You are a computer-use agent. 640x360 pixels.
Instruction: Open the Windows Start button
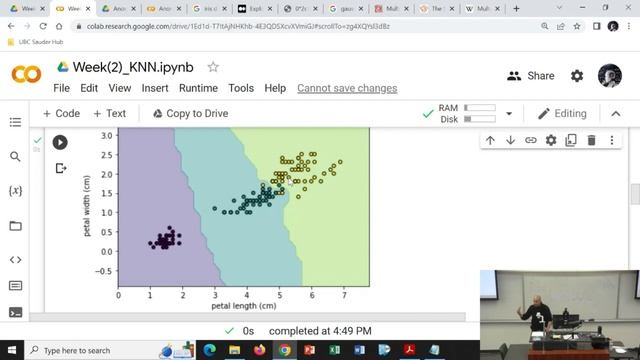coord(12,350)
